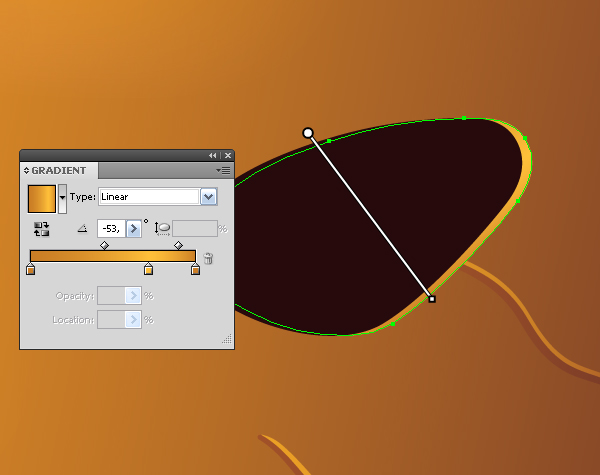The height and width of the screenshot is (475, 600).
Task: Select the rightmost gradient color stop
Action: (x=196, y=269)
